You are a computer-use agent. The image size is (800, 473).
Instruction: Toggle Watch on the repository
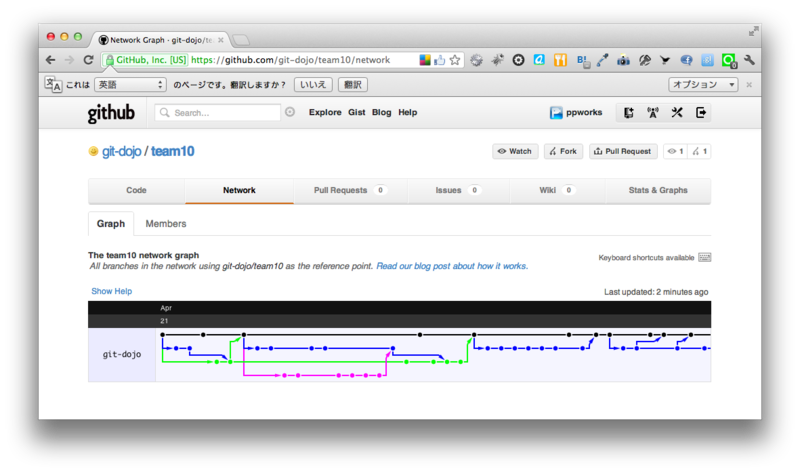pos(515,151)
